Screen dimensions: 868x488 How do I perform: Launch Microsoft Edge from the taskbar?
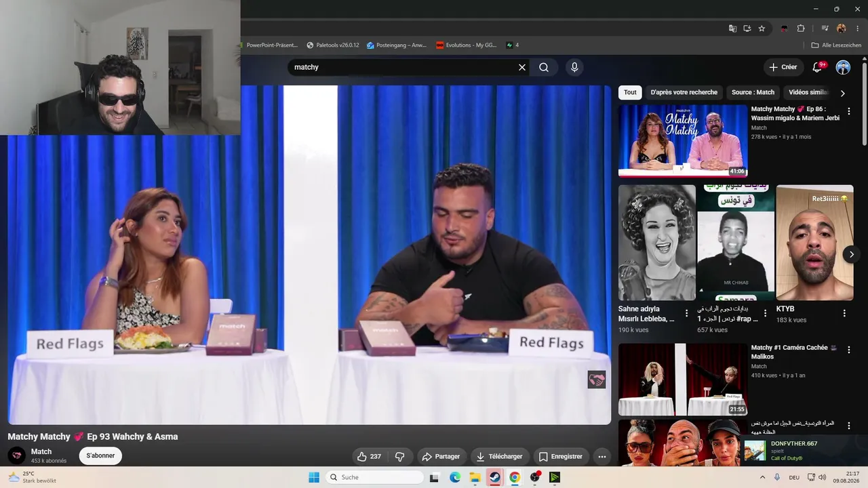(455, 477)
